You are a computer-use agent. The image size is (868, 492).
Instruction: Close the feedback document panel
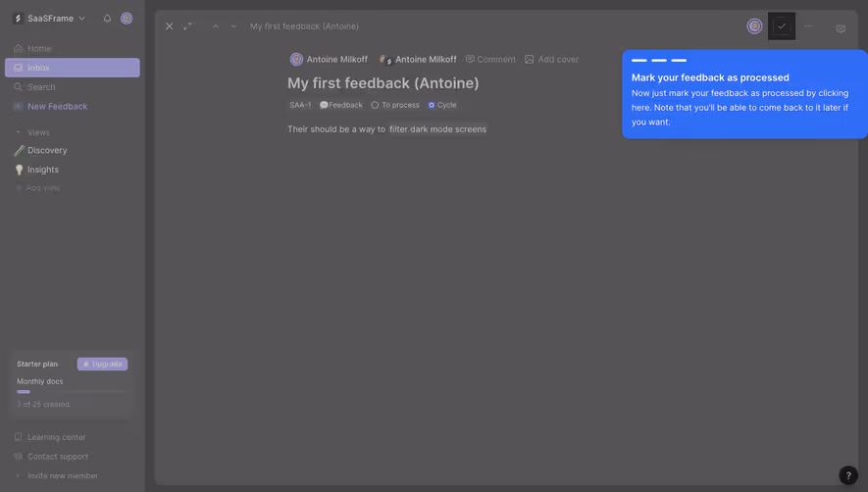coord(170,26)
